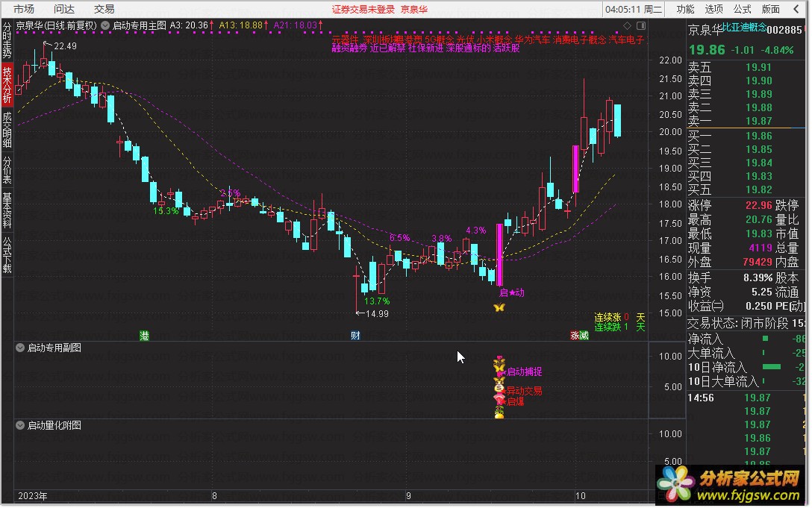Viewport: 812px width, 508px height.
Task: Click the money bag icon beside 异动交易
Action: point(499,386)
